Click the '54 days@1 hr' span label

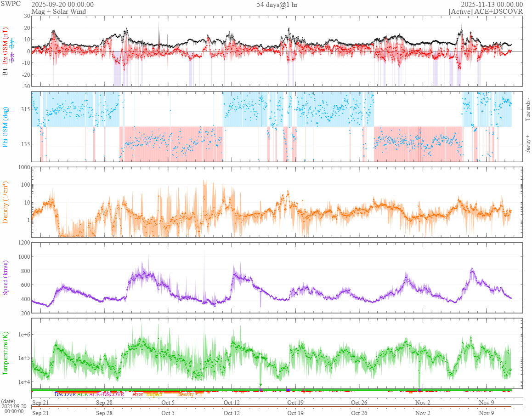point(277,5)
